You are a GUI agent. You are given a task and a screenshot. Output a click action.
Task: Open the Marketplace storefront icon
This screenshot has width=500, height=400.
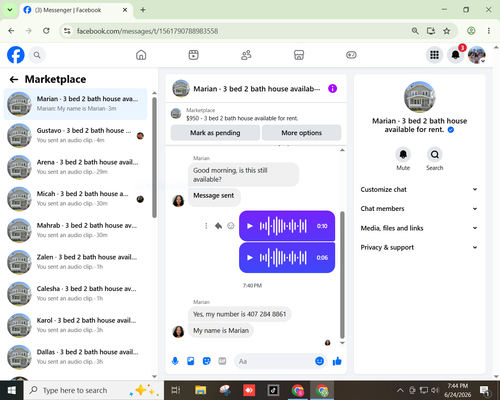pyautogui.click(x=299, y=55)
